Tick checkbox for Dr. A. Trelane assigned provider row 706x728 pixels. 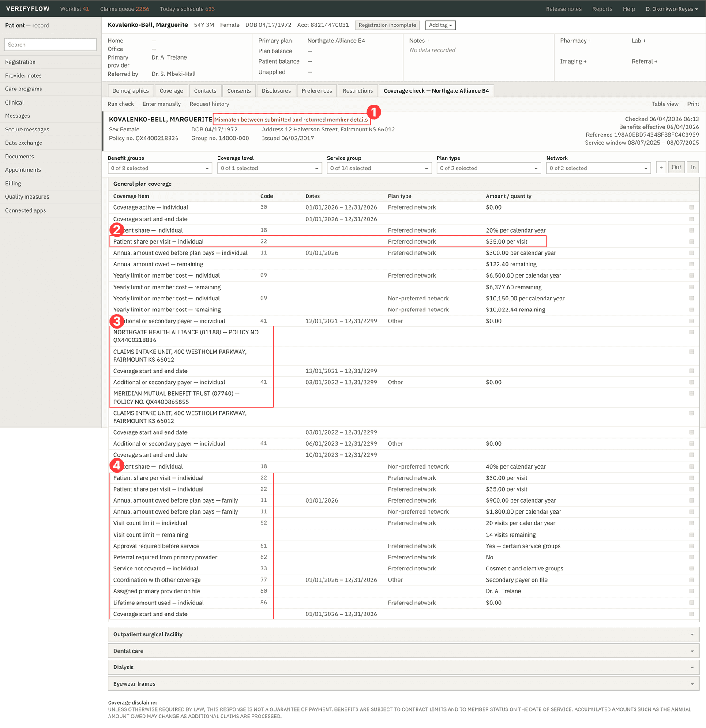(691, 591)
